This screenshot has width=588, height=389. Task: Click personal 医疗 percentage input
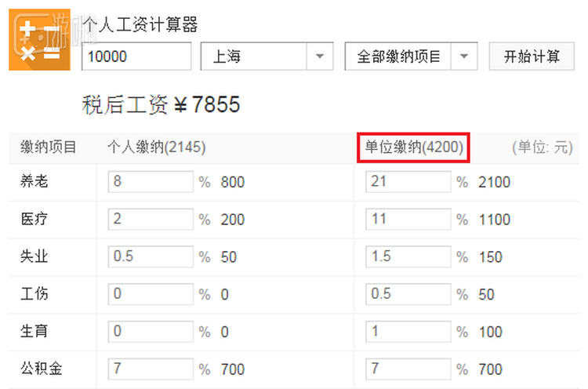point(151,220)
